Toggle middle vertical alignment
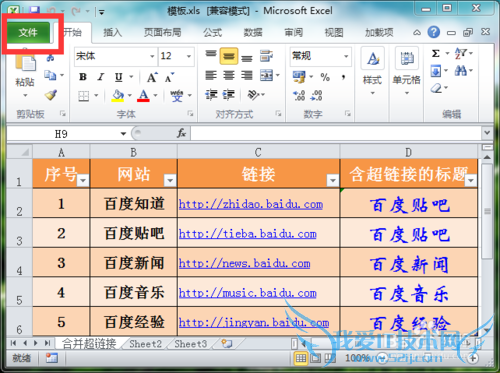The width and height of the screenshot is (500, 373). 229,56
